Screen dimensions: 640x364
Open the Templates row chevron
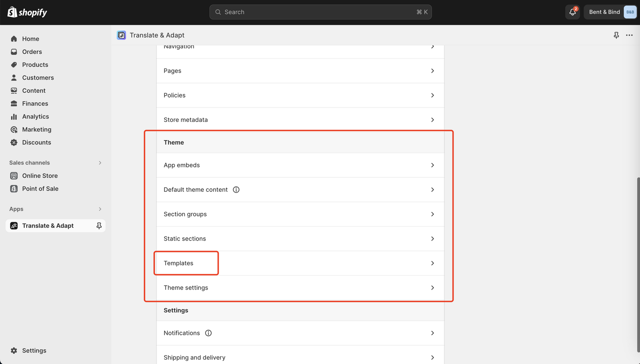click(432, 263)
